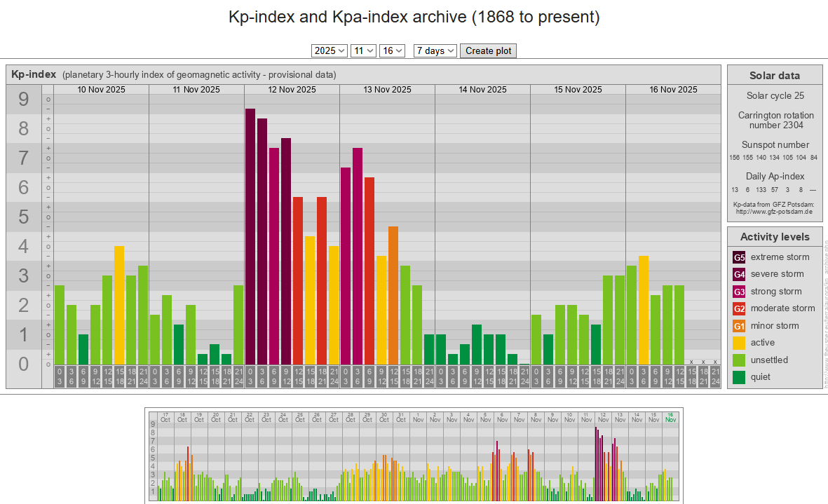Viewport: 828px width, 504px height.
Task: Click the G5 extreme storm badge
Action: tap(739, 257)
